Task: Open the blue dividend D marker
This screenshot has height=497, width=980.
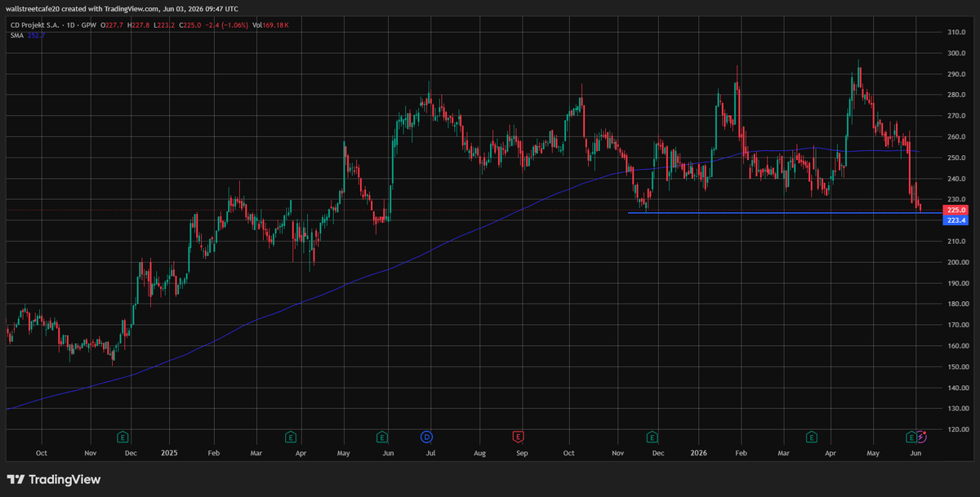Action: click(426, 437)
